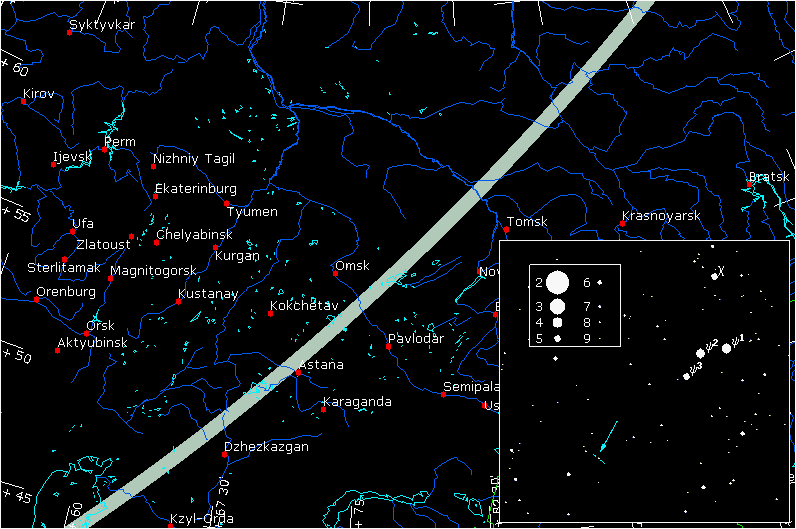Screen dimensions: 796x529
Task: Click the Syktyvkar red marker
Action: (x=69, y=32)
